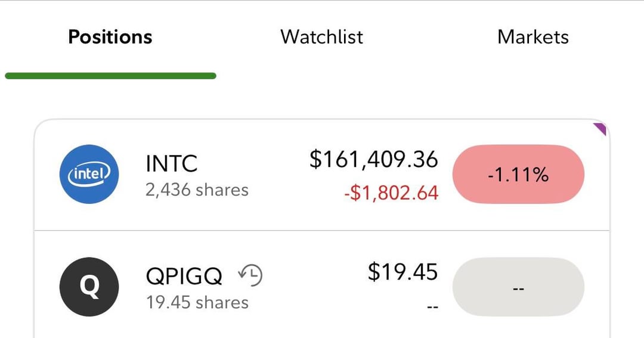Click the green active tab indicator bar
This screenshot has width=644, height=338.
(x=110, y=76)
